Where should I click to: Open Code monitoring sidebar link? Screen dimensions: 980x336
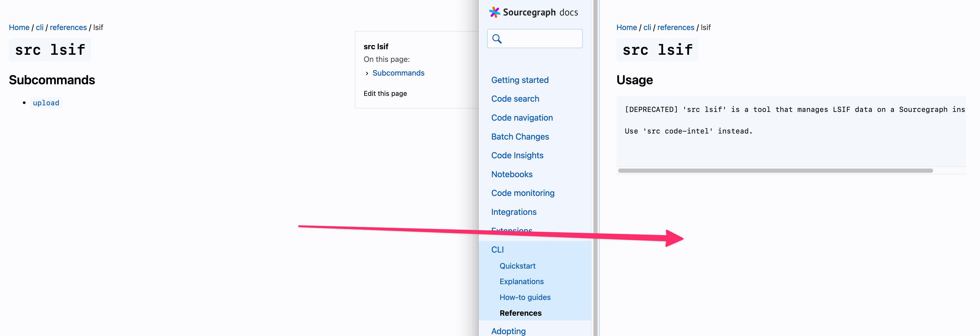pos(523,193)
